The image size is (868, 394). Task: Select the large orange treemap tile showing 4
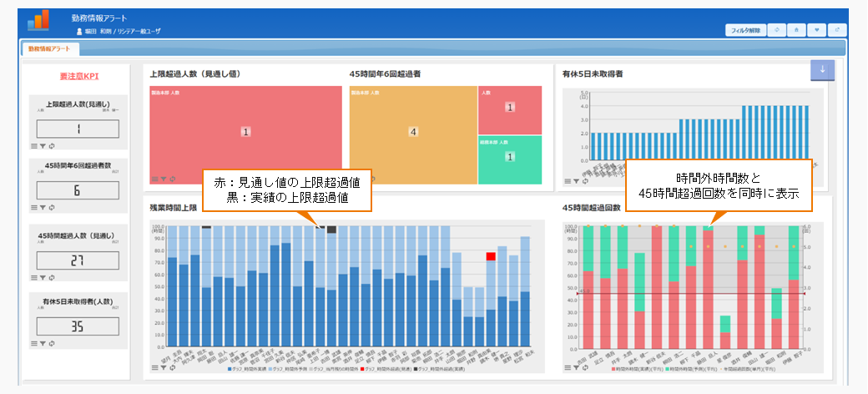pos(412,132)
